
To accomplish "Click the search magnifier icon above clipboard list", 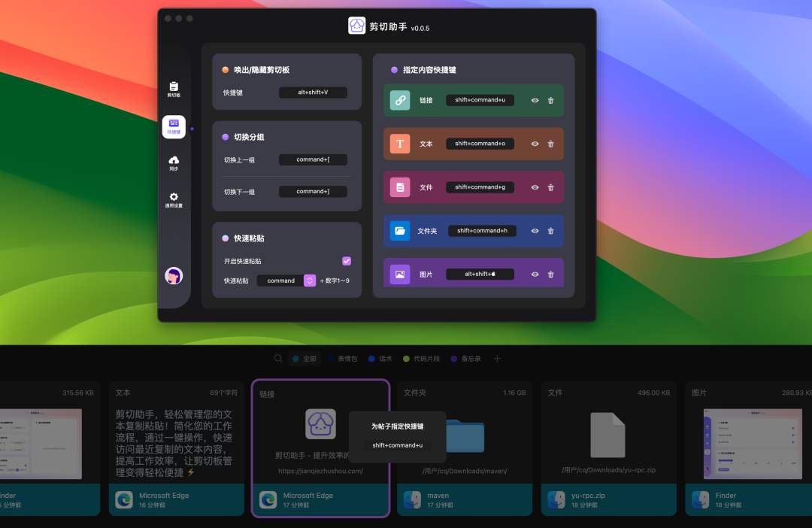I will tap(278, 359).
